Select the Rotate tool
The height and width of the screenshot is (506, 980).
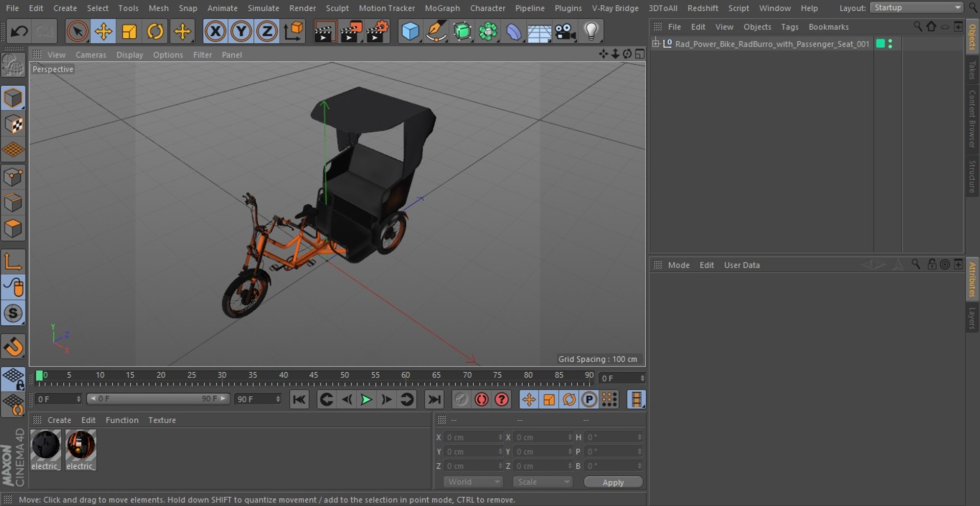pos(155,32)
